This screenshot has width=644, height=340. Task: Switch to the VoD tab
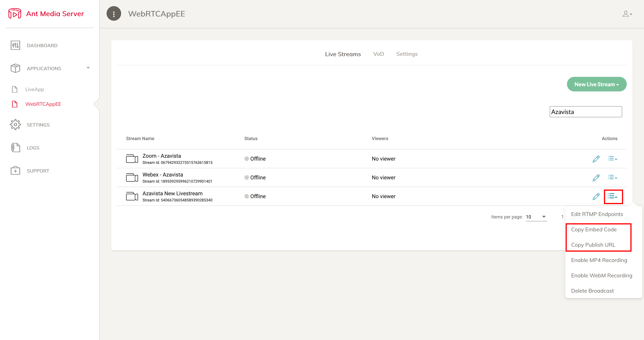tap(379, 54)
